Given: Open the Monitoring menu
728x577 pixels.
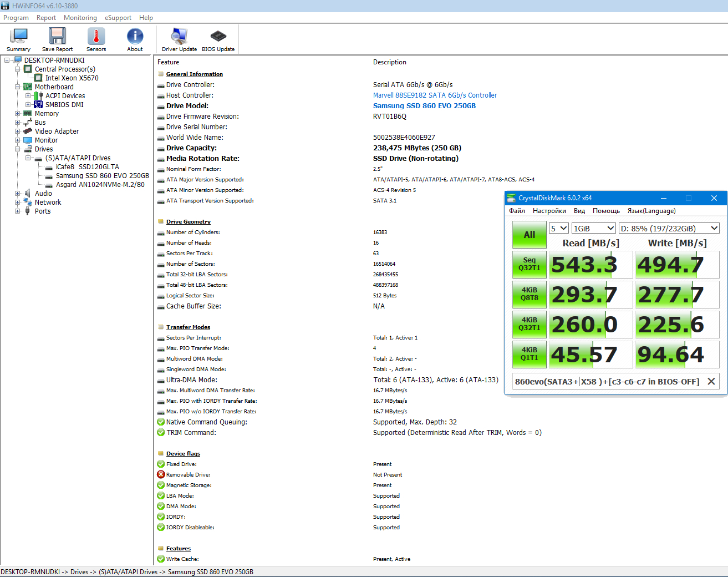Looking at the screenshot, I should click(80, 18).
